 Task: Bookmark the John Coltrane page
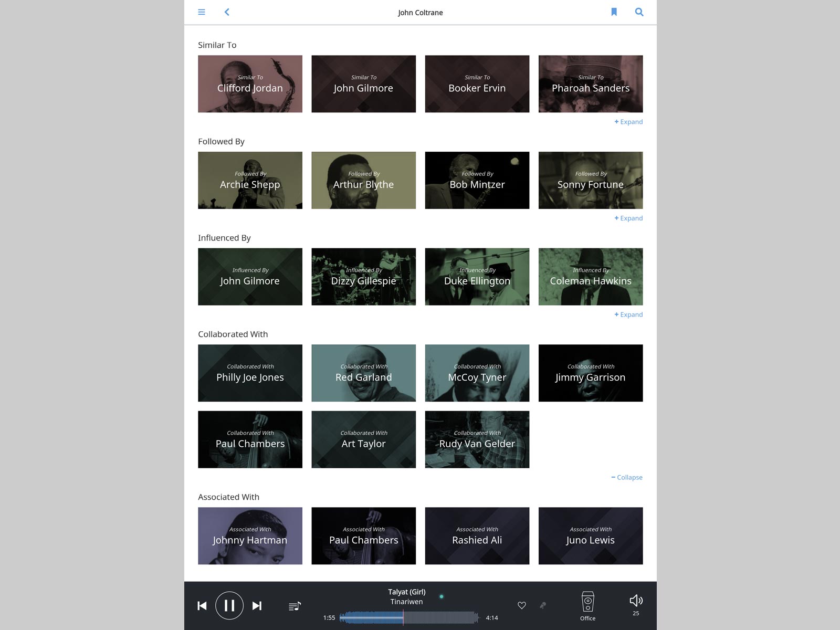click(x=614, y=12)
